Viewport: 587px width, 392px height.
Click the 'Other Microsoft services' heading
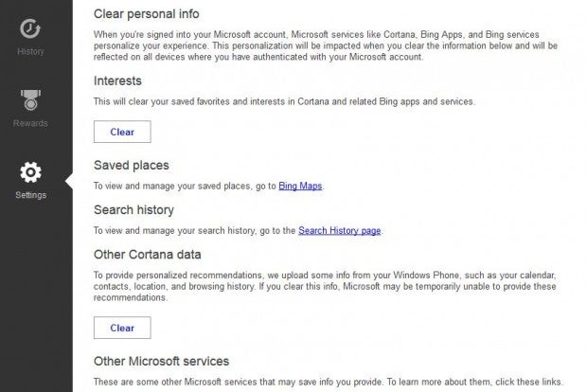(x=161, y=362)
